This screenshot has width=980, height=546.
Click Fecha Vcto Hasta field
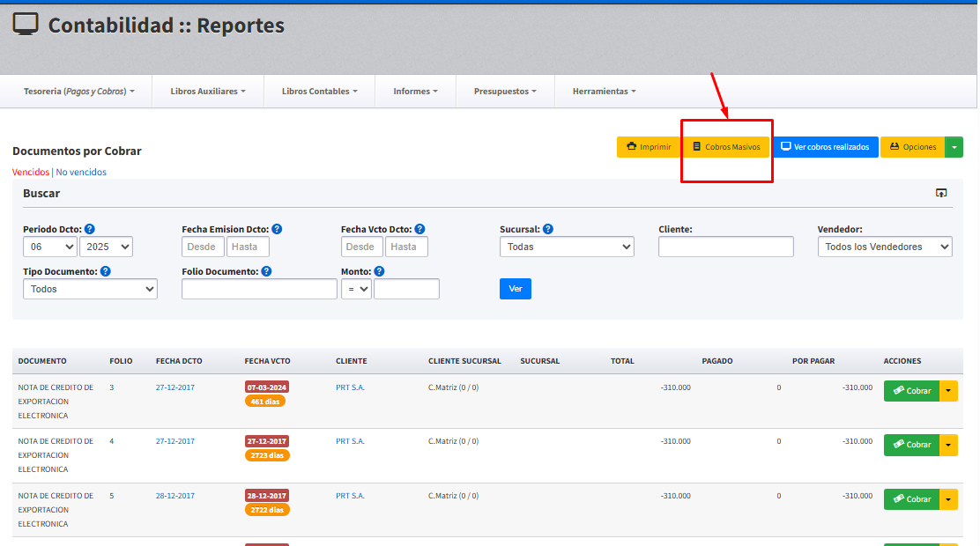[407, 247]
